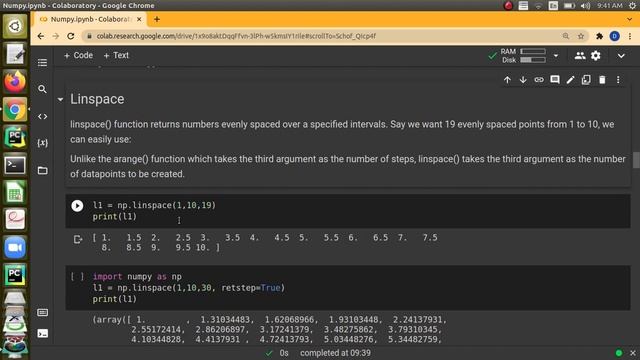Bookmark this page star icon

coord(581,36)
